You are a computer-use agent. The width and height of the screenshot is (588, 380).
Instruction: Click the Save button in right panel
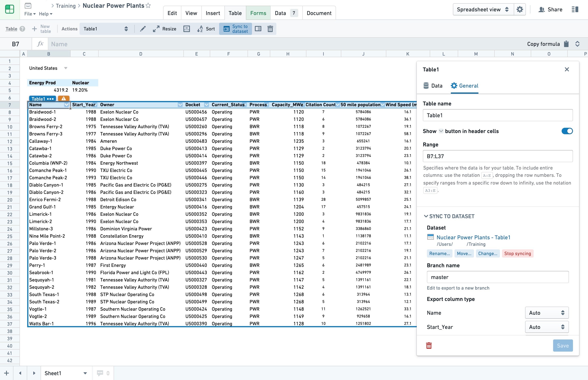pos(563,345)
